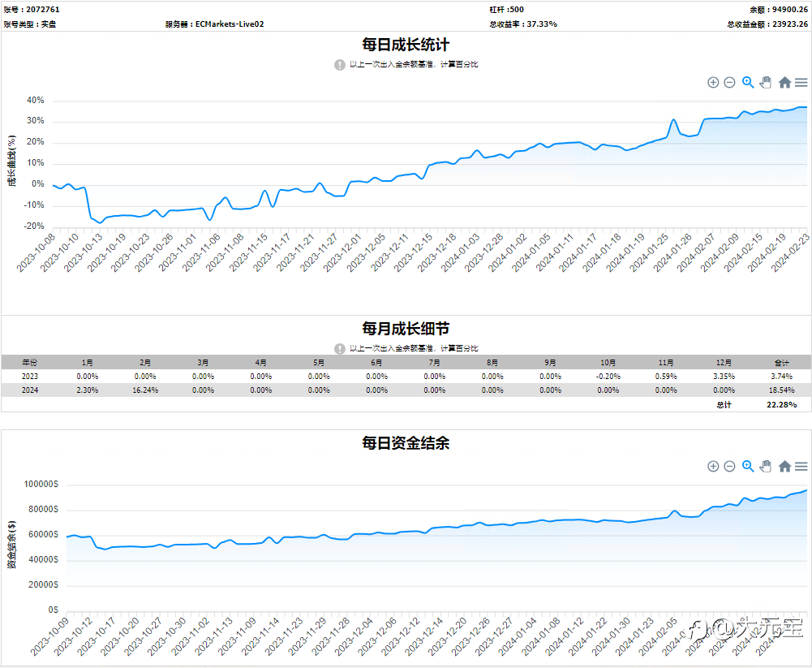The image size is (812, 668).
Task: Click 2024 January cell 2.30%
Action: pos(87,390)
